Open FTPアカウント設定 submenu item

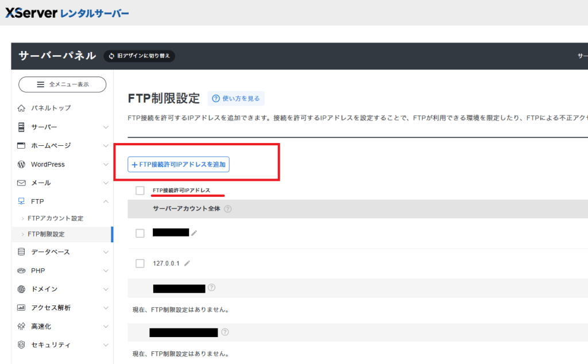(55, 219)
